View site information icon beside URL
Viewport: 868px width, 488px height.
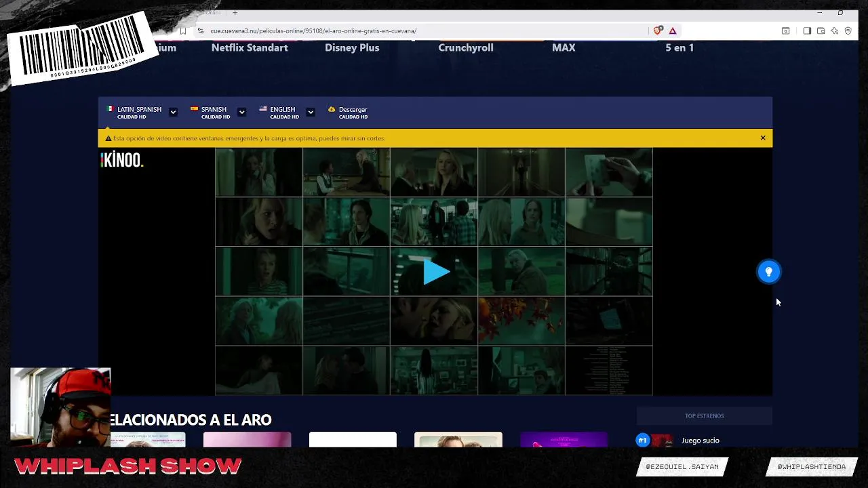pos(200,30)
